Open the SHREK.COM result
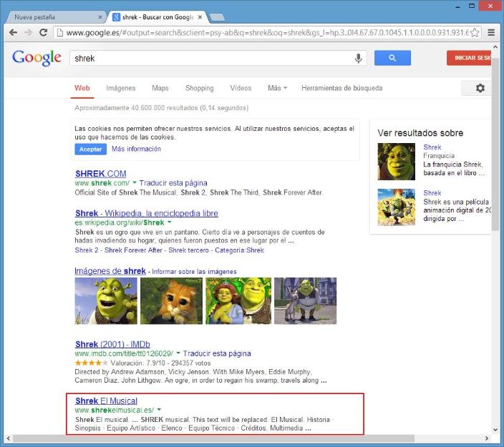This screenshot has width=504, height=447. 101,174
